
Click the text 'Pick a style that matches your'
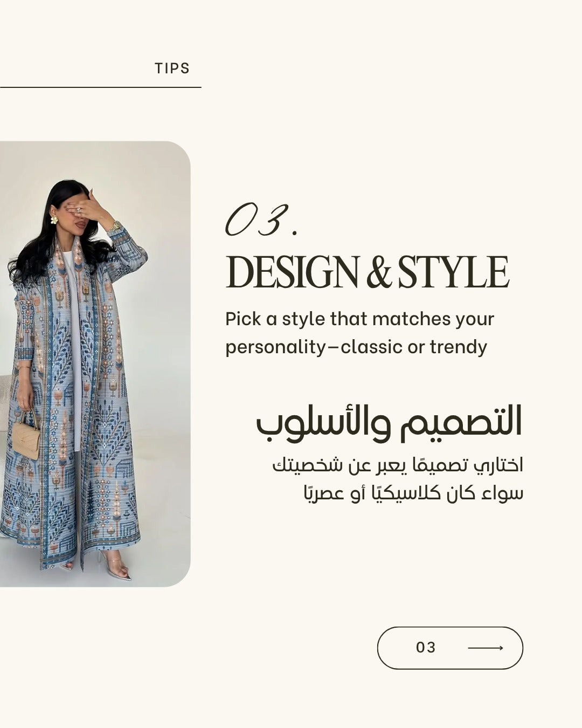tap(359, 319)
